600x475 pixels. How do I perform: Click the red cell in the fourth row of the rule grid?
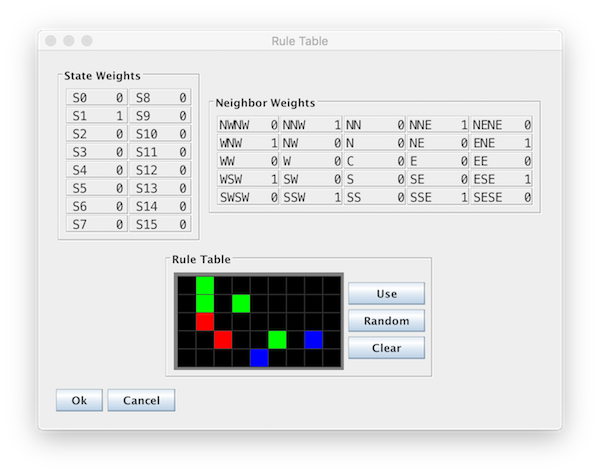point(223,340)
